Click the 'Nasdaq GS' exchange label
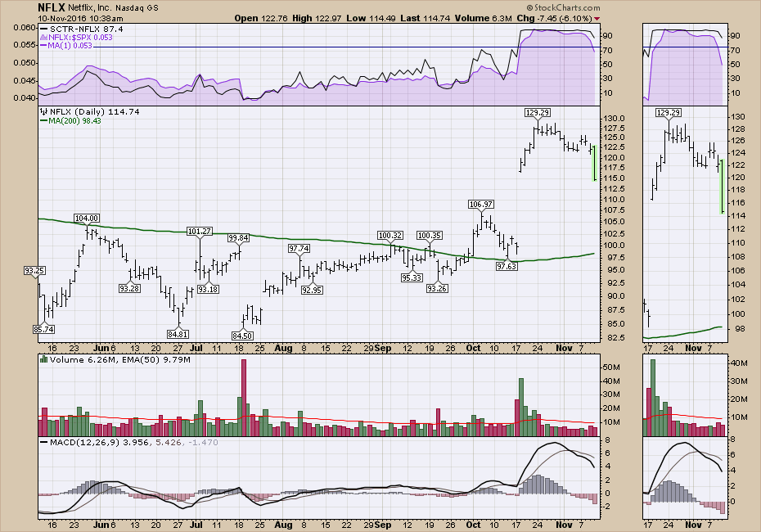 tap(137, 7)
